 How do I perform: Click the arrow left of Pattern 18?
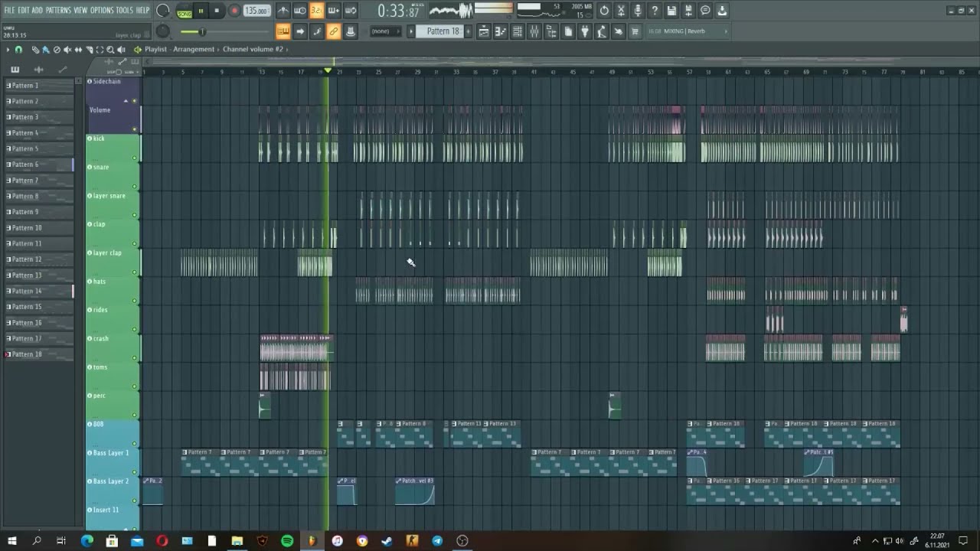pos(411,31)
